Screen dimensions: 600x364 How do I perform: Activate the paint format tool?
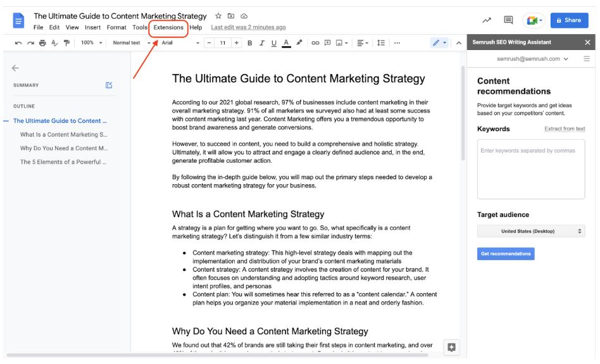[66, 43]
